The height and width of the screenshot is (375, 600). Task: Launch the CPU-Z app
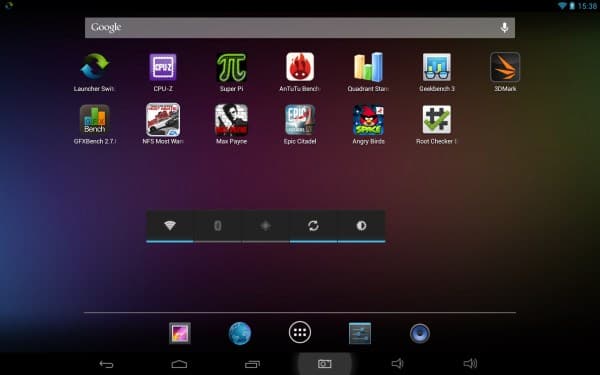click(x=163, y=67)
